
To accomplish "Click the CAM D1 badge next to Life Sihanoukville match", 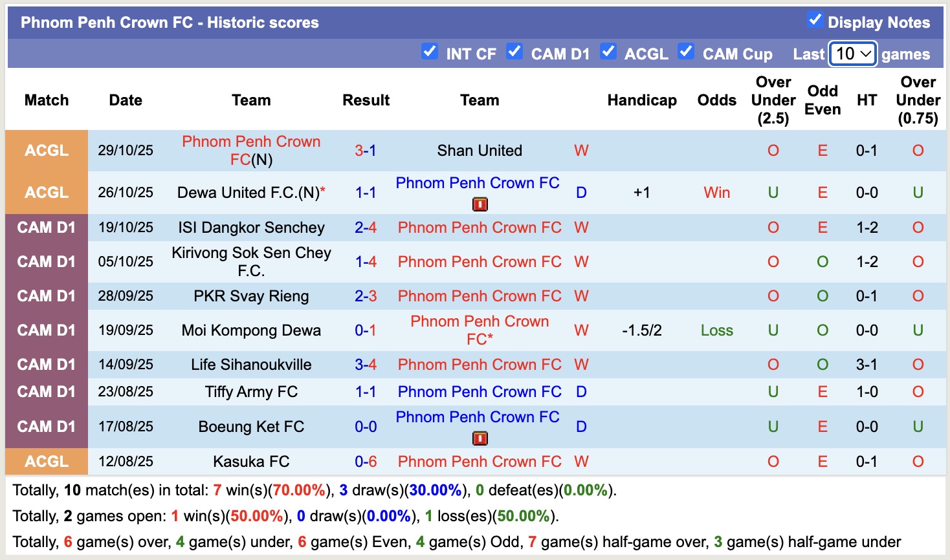I will tap(46, 364).
